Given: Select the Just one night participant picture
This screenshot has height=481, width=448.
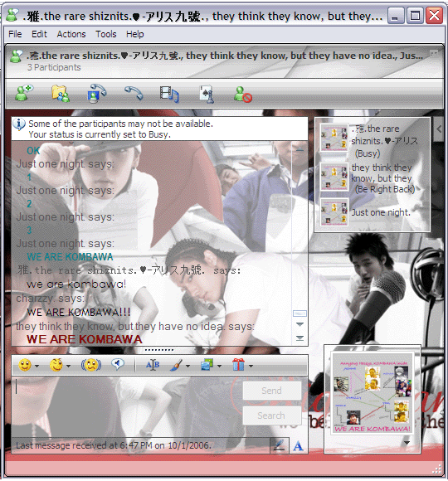Looking at the screenshot, I should (334, 212).
